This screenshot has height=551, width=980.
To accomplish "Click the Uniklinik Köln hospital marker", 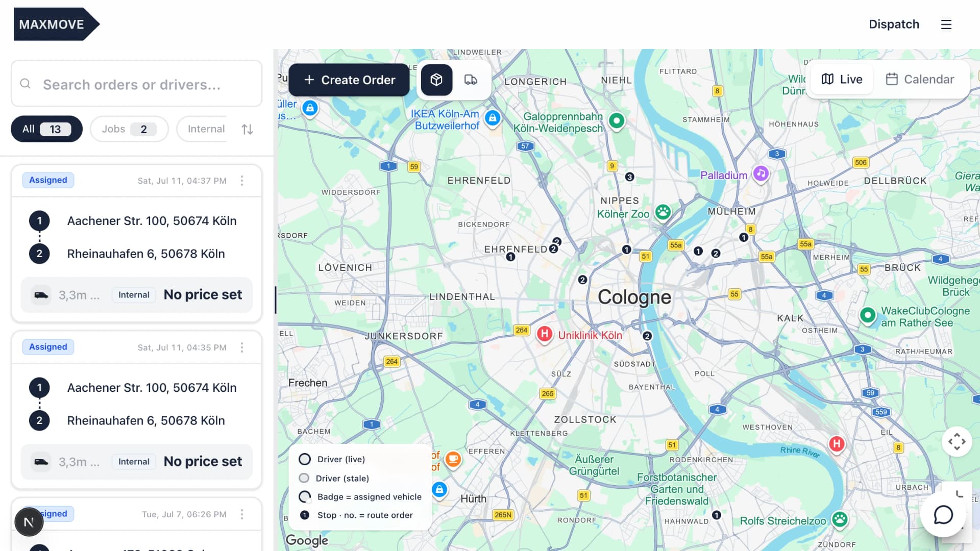I will 545,335.
